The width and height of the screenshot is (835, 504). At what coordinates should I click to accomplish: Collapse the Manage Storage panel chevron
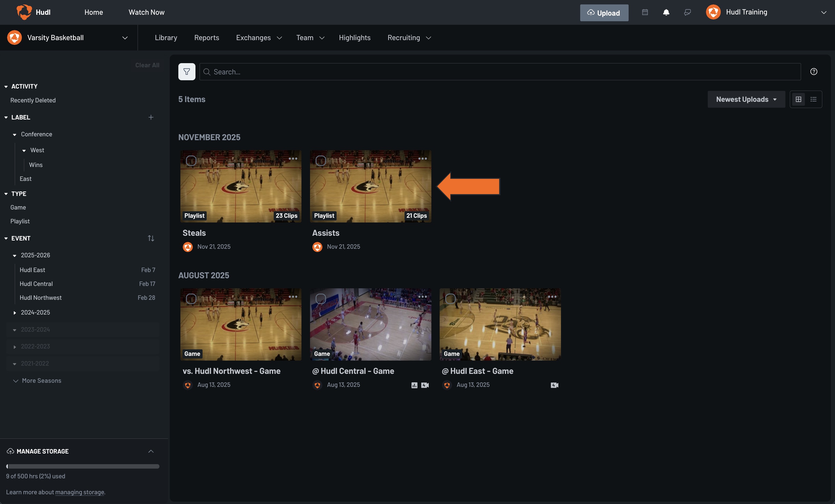point(151,451)
